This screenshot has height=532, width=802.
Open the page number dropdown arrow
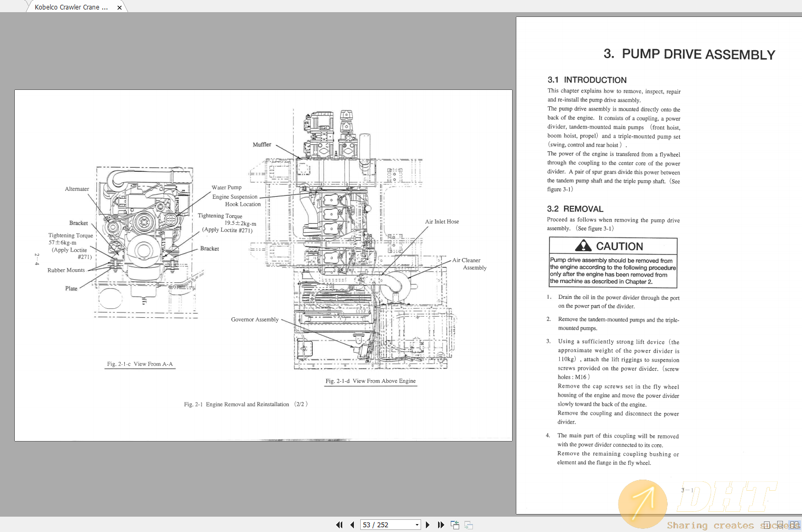(417, 525)
